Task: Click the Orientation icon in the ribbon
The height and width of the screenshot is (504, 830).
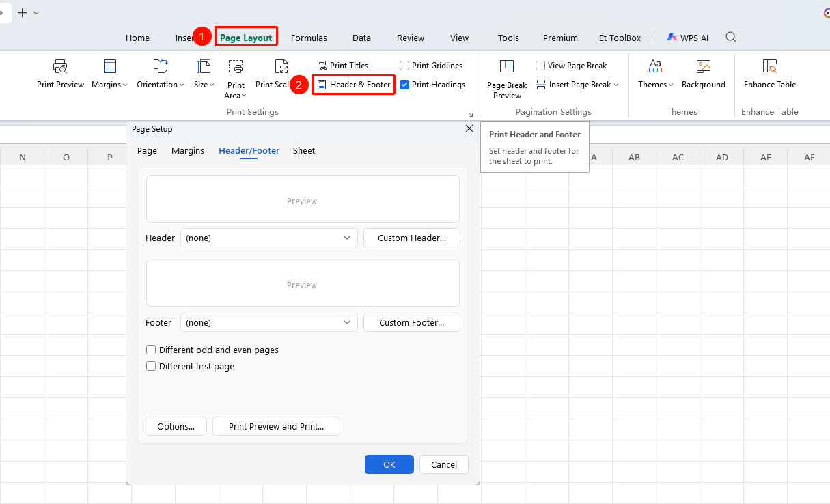Action: [161, 66]
